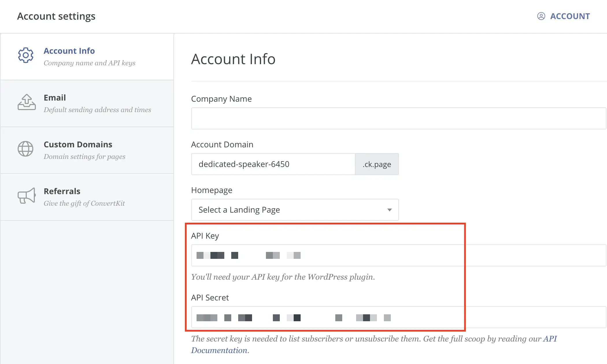Open the Account Info settings section
Image resolution: width=607 pixels, height=364 pixels.
(69, 51)
